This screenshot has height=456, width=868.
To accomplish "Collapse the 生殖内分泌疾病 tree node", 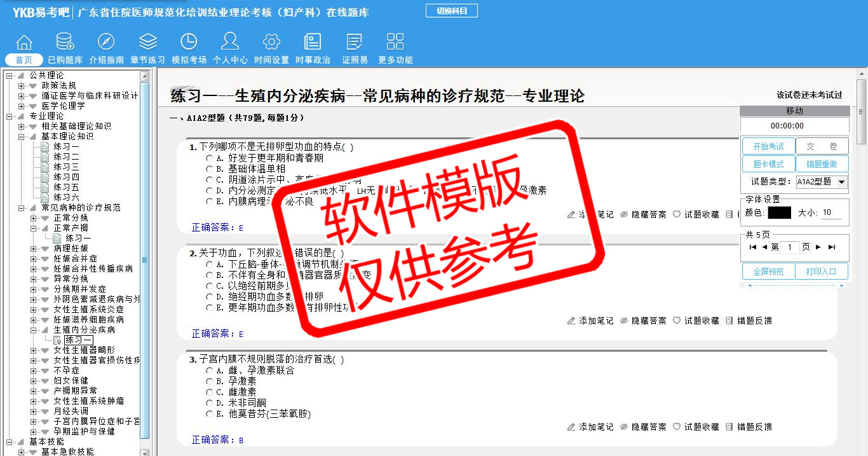I will (x=34, y=329).
